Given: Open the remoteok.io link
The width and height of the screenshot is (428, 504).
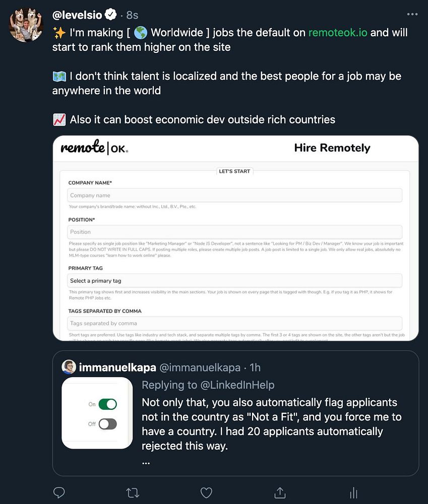Looking at the screenshot, I should point(338,32).
